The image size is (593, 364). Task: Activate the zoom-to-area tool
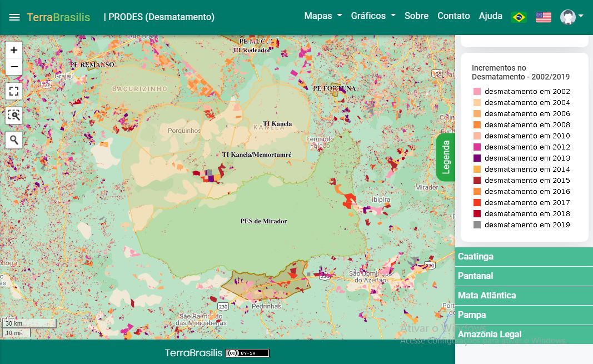click(14, 116)
